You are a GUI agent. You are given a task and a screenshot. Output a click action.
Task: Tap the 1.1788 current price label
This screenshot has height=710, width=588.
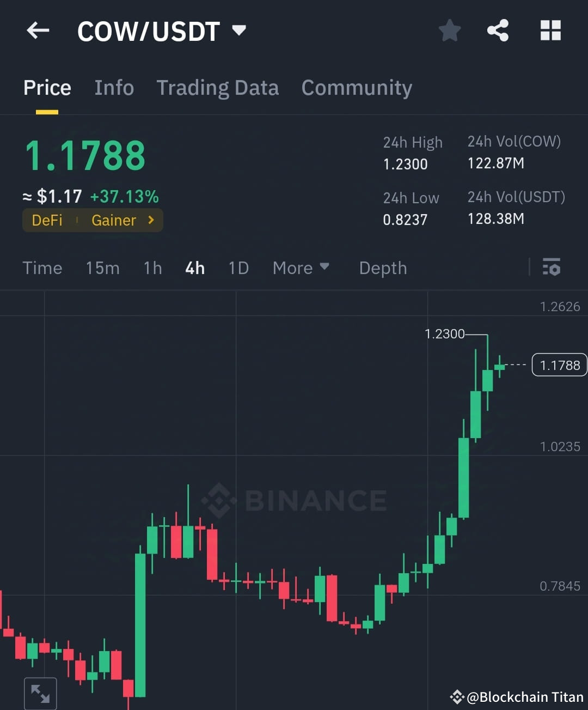(559, 365)
